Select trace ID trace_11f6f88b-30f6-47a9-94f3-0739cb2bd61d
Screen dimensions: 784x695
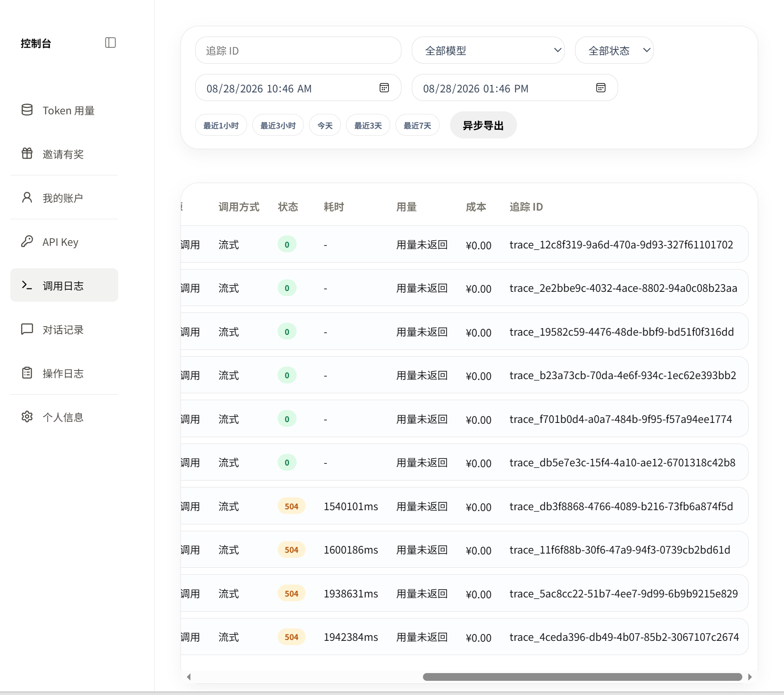620,550
